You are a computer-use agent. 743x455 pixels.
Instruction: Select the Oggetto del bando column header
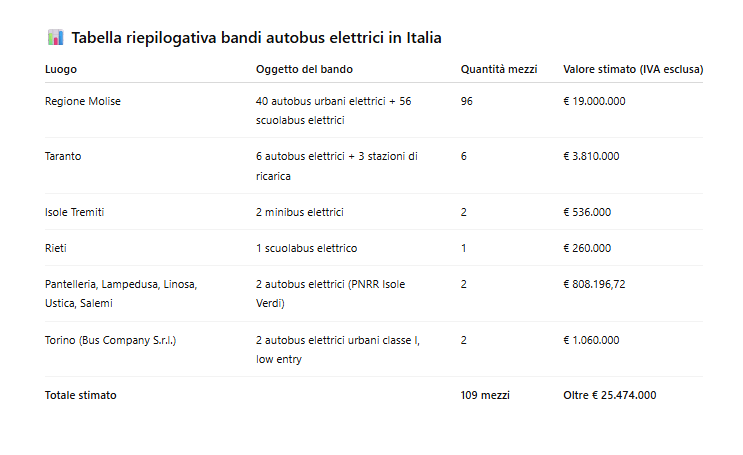(304, 69)
